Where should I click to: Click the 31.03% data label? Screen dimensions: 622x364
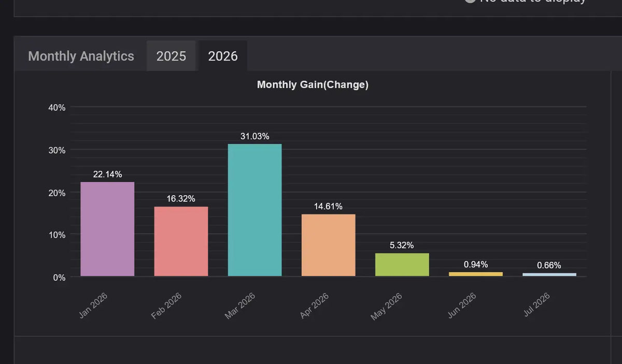pos(255,136)
